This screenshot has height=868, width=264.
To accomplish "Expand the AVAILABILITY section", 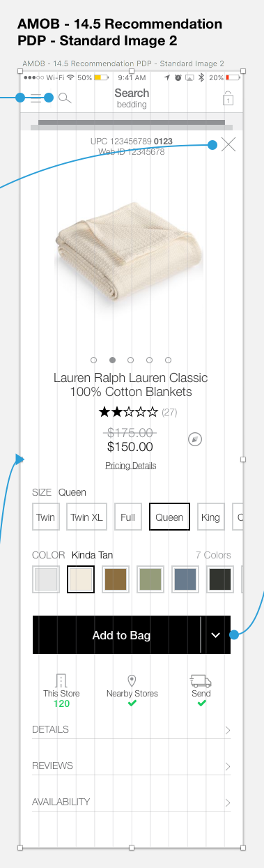I will 132,802.
